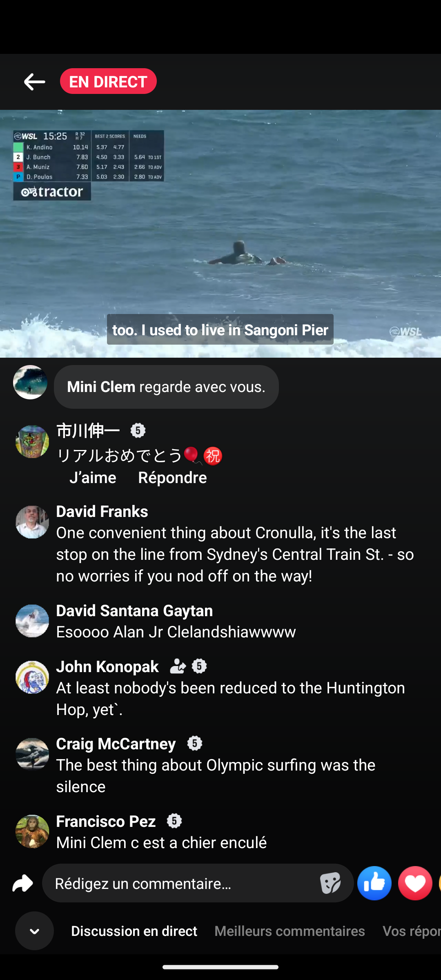Tap Répondre under 市川伸一's comment
The height and width of the screenshot is (980, 441).
pos(172,477)
